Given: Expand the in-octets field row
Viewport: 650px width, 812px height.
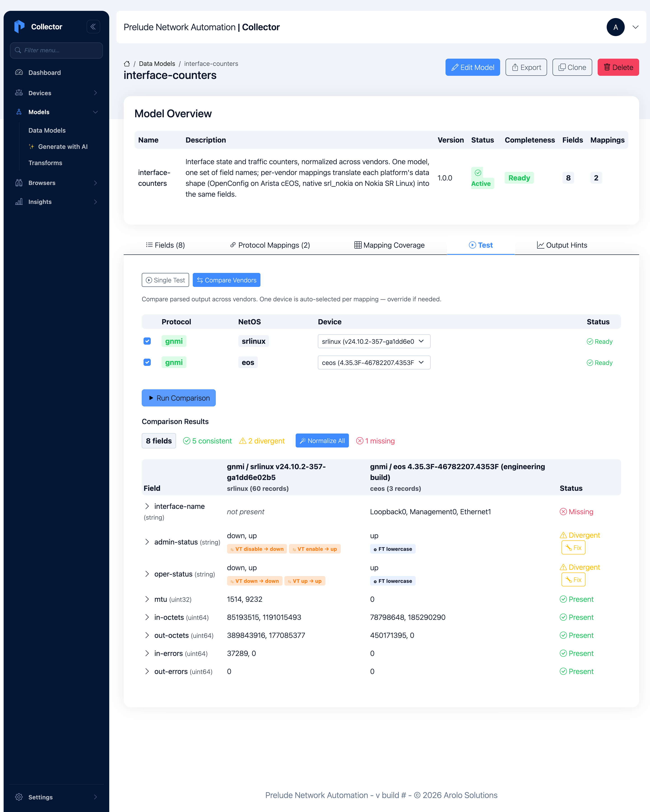Looking at the screenshot, I should click(x=147, y=617).
